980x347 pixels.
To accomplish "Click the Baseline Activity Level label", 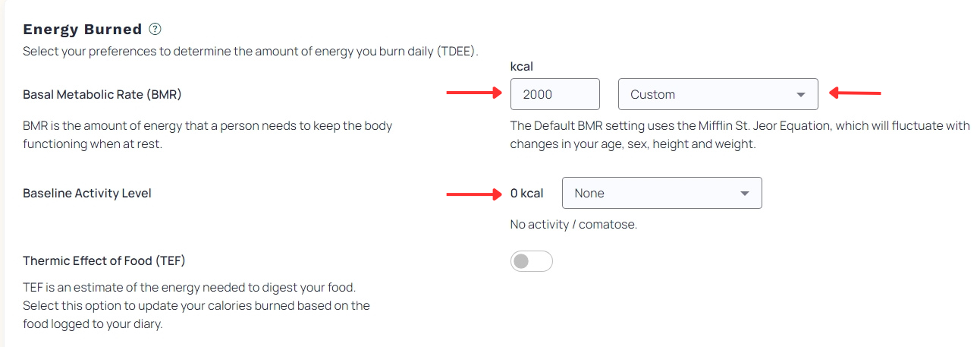I will [87, 194].
